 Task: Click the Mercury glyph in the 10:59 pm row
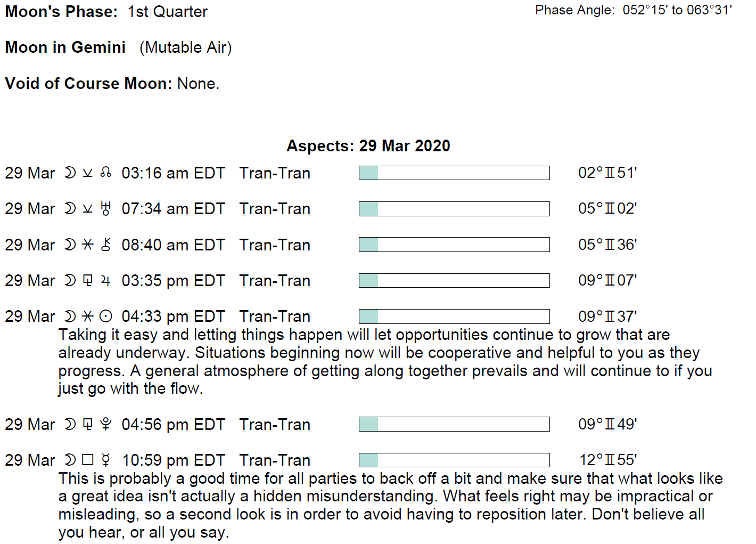tap(106, 460)
